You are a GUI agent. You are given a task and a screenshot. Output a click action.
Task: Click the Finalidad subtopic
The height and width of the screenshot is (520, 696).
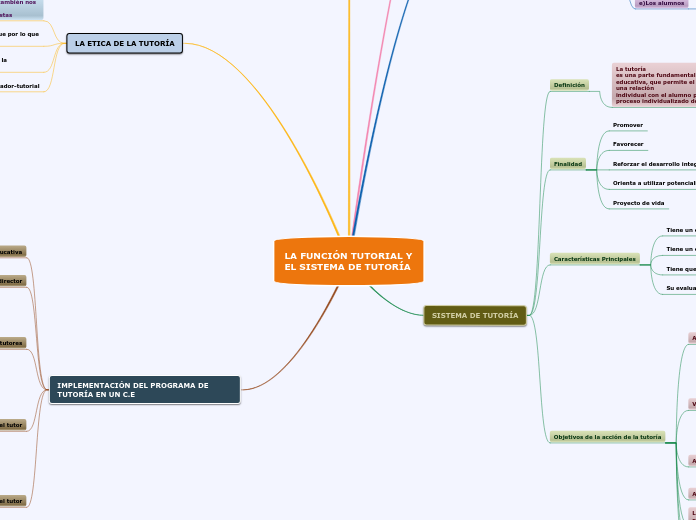point(568,164)
